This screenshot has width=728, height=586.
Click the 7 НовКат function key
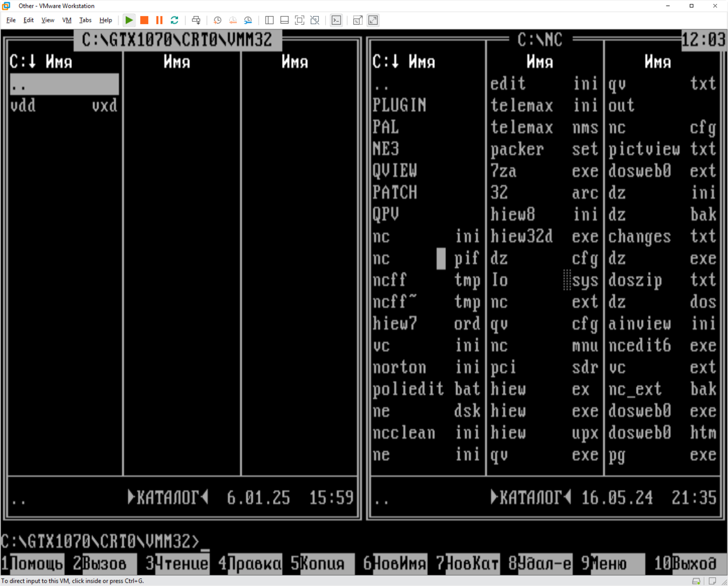[x=468, y=564]
